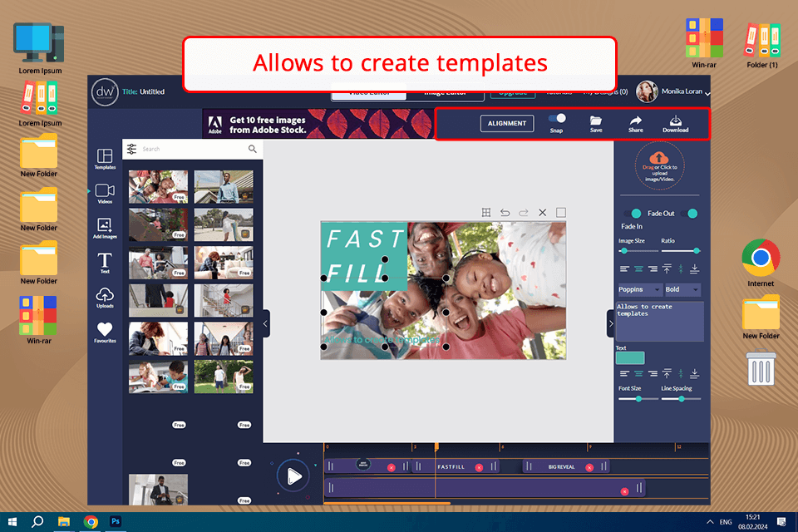Click the X icon above the canvas
Image resolution: width=798 pixels, height=532 pixels.
(x=543, y=212)
